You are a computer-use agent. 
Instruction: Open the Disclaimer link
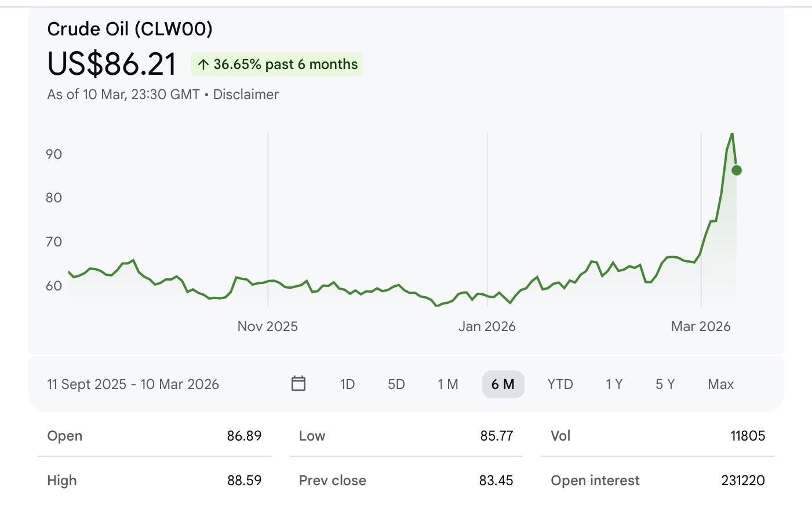point(246,94)
